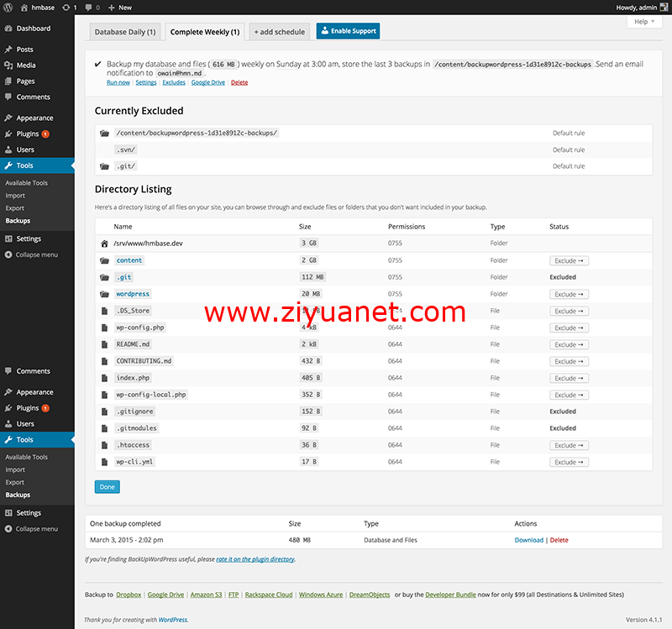Open the + add schedule tab
Image resolution: width=672 pixels, height=629 pixels.
pyautogui.click(x=280, y=32)
